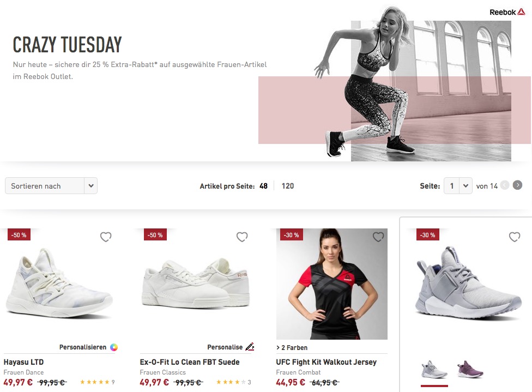The height and width of the screenshot is (392, 532).
Task: Open the Seite page number dropdown
Action: [x=458, y=186]
